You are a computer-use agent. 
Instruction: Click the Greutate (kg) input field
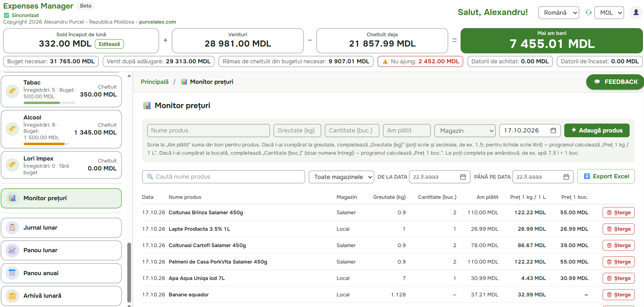[297, 130]
